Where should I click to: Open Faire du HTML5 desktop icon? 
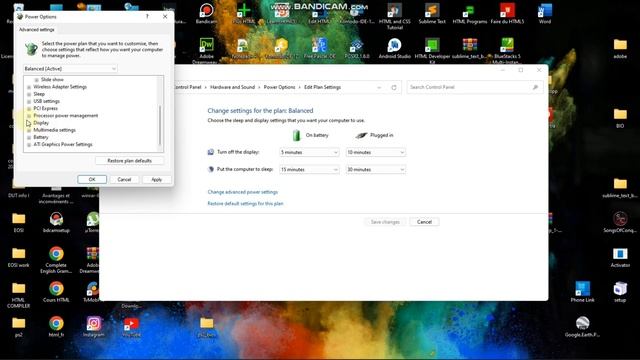pos(507,13)
